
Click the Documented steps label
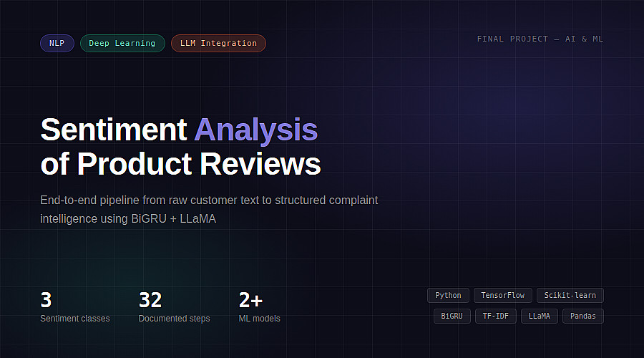pyautogui.click(x=174, y=319)
